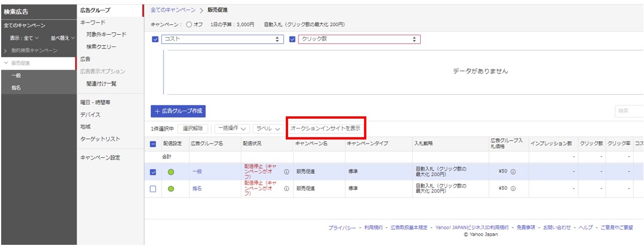Viewport: 644px width, 246px height.
Task: Sort by the 配信状況 column header
Action: point(252,144)
